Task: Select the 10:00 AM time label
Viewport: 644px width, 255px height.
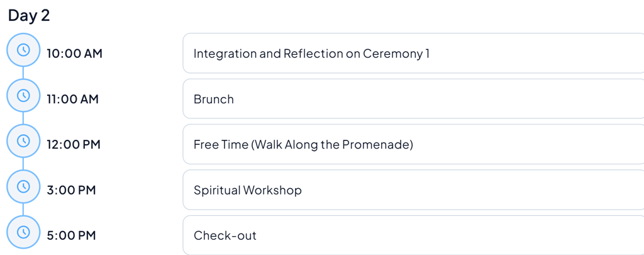Action: click(74, 54)
